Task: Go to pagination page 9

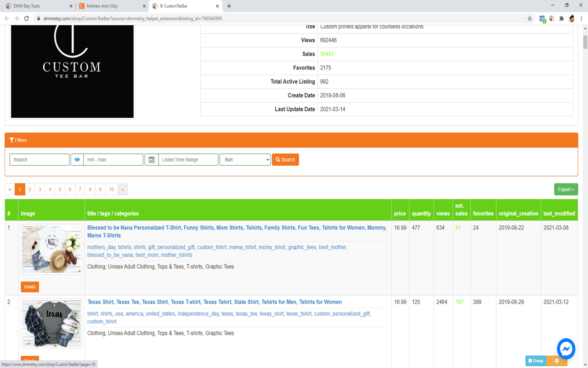Action: click(x=100, y=190)
